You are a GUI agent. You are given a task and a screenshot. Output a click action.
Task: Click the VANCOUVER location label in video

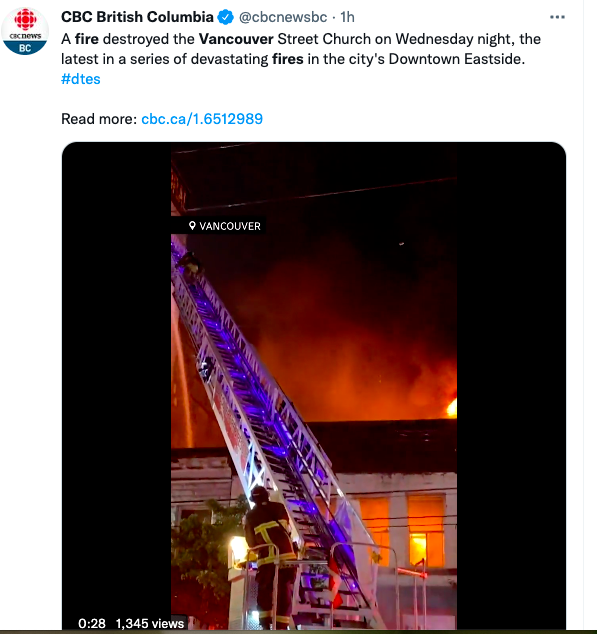coord(230,226)
